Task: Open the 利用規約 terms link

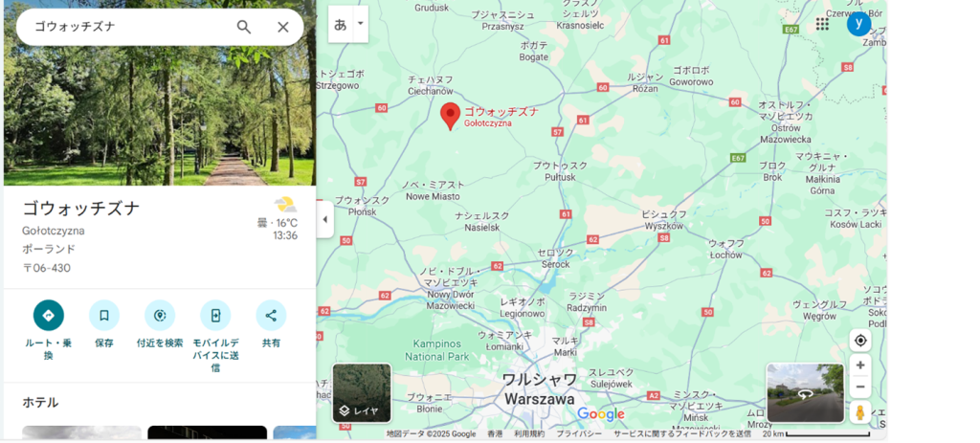Action: coord(529,433)
